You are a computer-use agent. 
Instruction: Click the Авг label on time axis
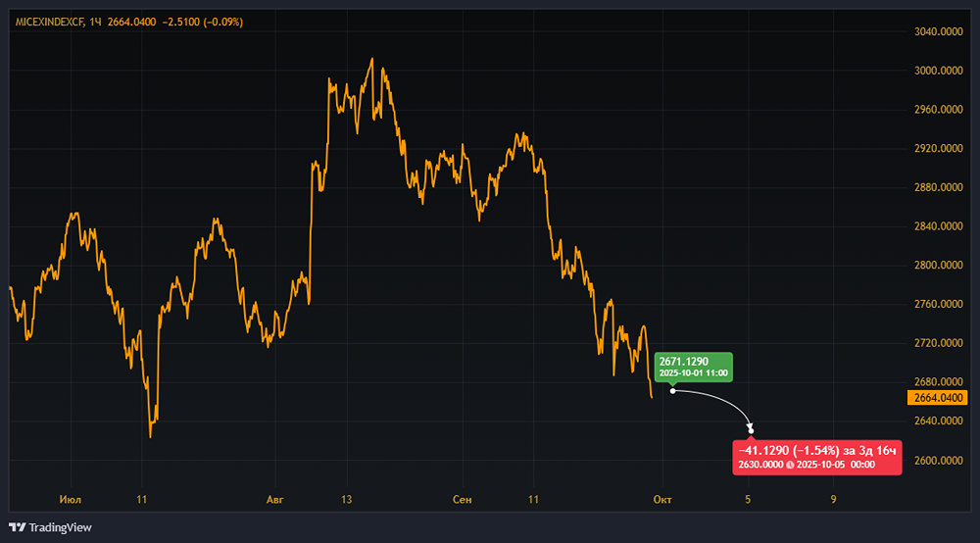click(275, 500)
